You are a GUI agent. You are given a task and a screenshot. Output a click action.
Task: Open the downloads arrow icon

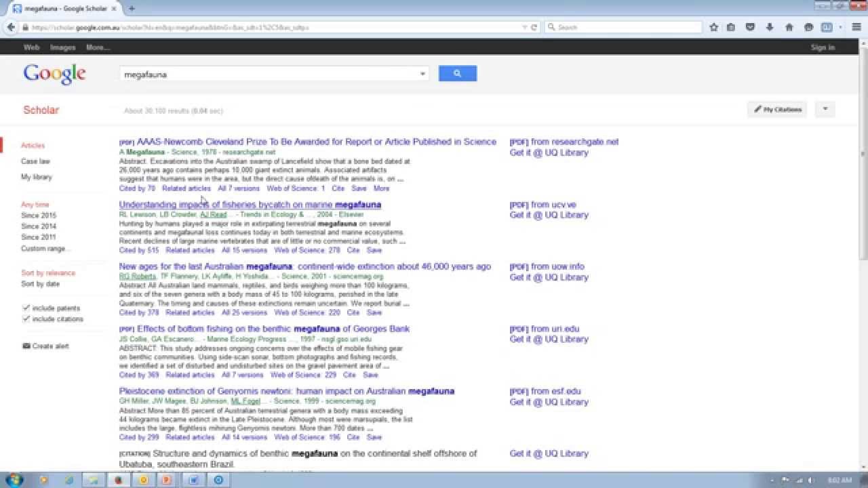[x=770, y=27]
